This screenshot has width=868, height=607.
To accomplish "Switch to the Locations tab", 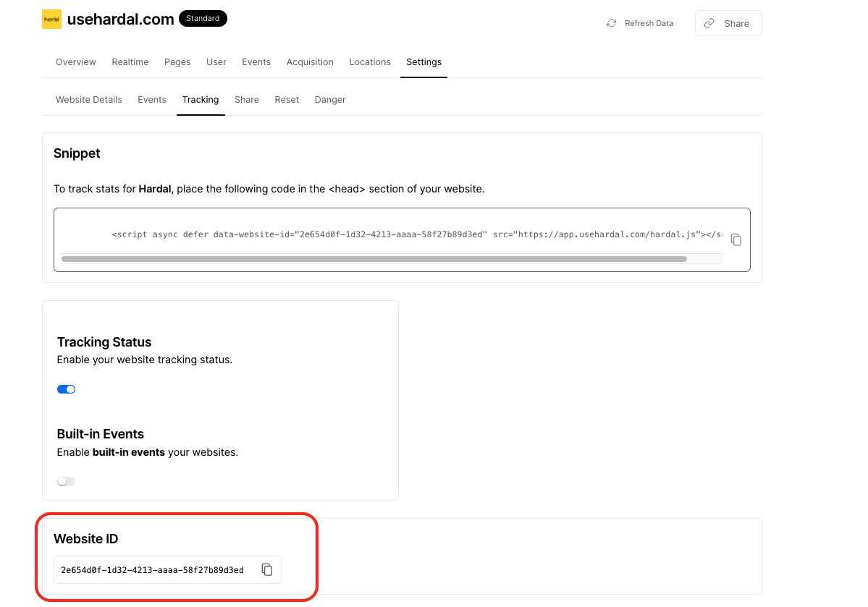I will tap(370, 62).
